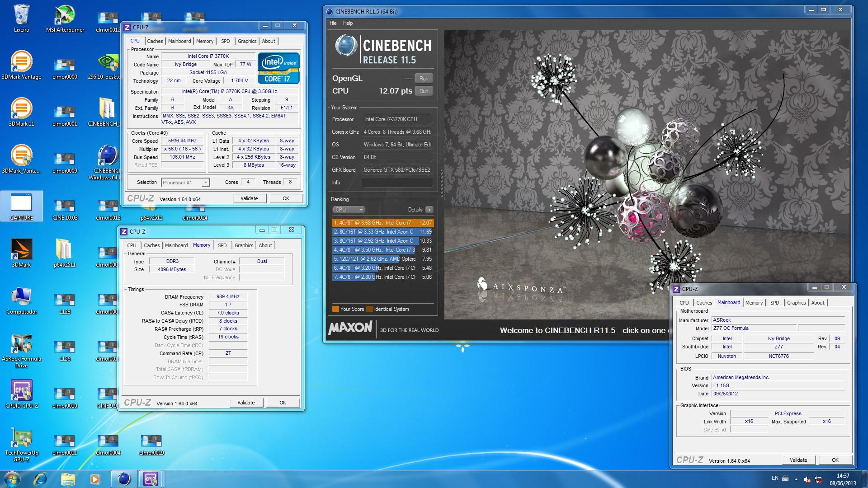This screenshot has width=868, height=488.
Task: Open the Lixeira recycle bin icon
Action: coord(21,18)
